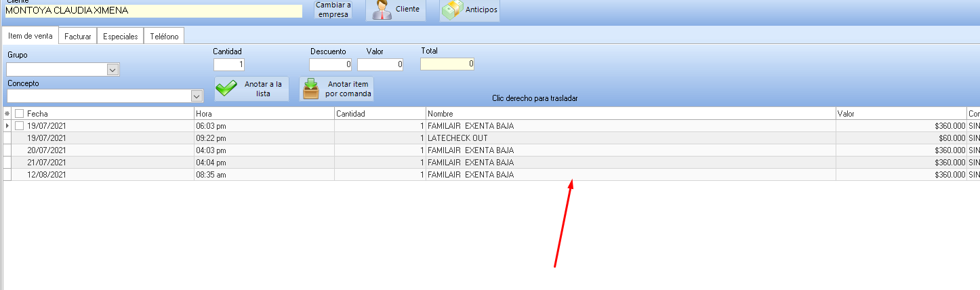Sort by the Hora column header

[264, 114]
